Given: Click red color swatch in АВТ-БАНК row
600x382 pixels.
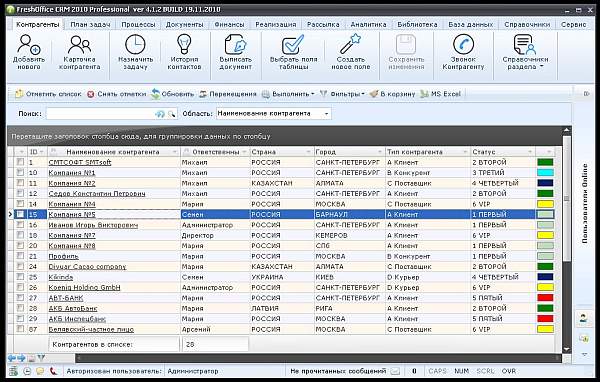Looking at the screenshot, I should tap(545, 297).
